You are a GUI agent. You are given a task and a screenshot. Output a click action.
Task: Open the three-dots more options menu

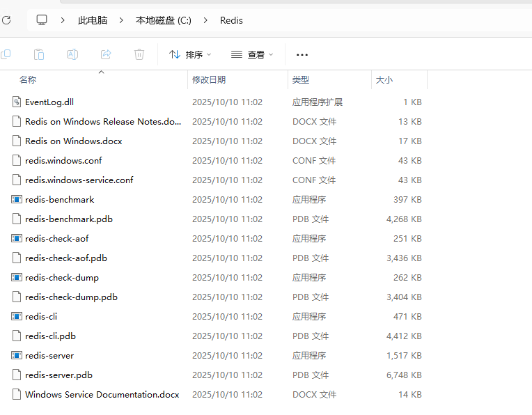[x=302, y=54]
